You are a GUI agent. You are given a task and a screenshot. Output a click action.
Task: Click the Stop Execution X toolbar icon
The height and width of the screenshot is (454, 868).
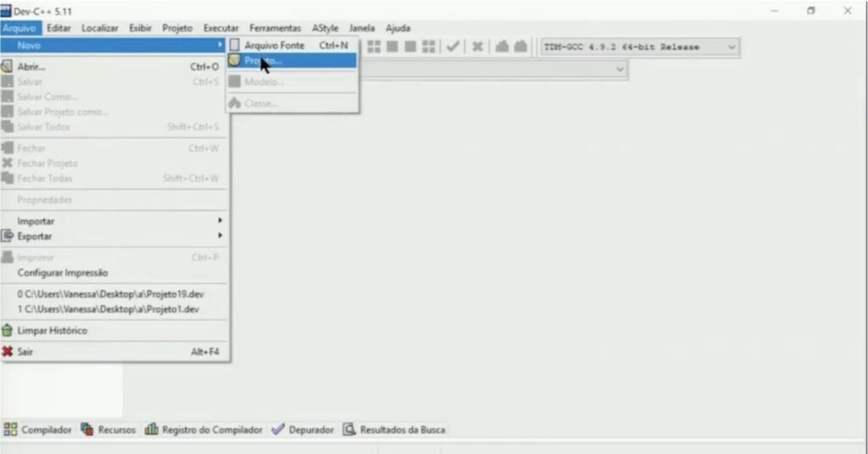(478, 47)
